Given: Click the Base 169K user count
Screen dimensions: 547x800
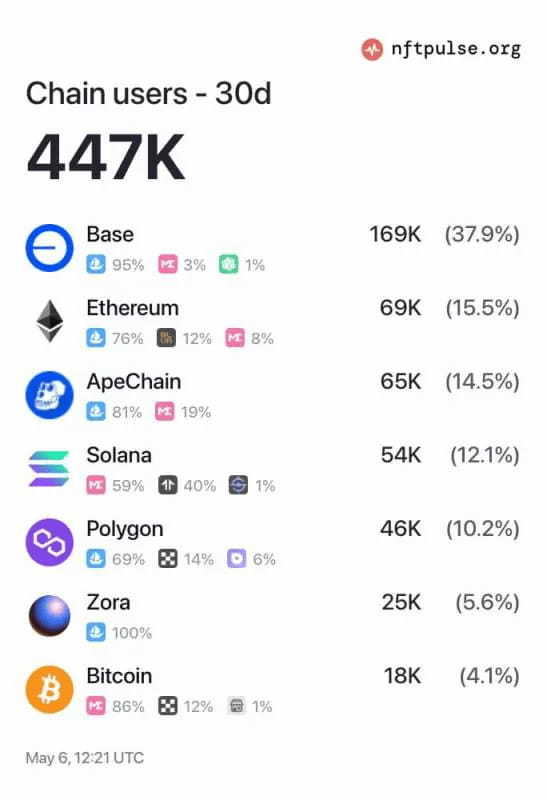Looking at the screenshot, I should coord(395,235).
